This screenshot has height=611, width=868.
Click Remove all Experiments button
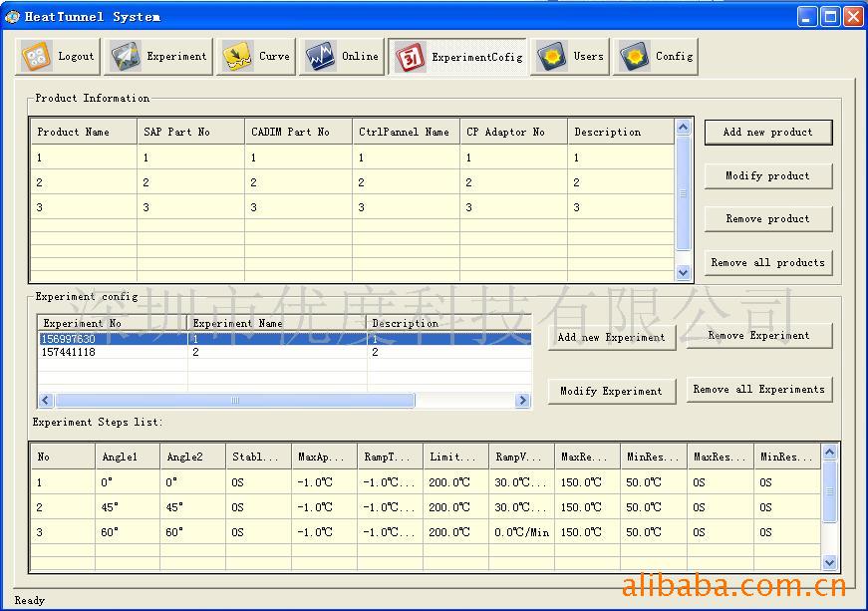[759, 390]
